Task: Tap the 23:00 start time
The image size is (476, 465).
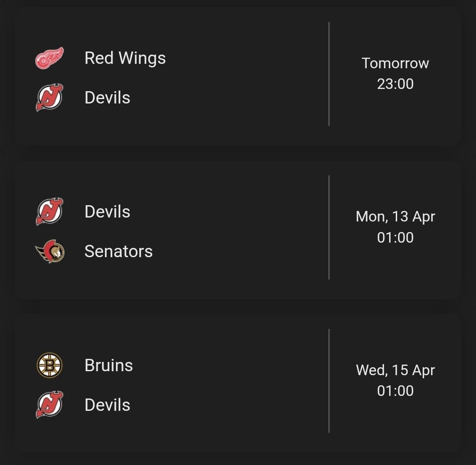Action: 395,84
